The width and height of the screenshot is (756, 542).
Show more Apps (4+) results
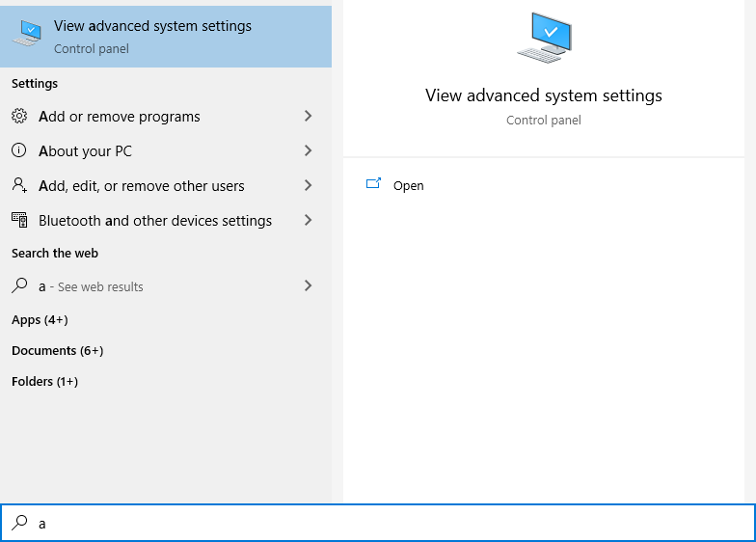click(x=40, y=320)
